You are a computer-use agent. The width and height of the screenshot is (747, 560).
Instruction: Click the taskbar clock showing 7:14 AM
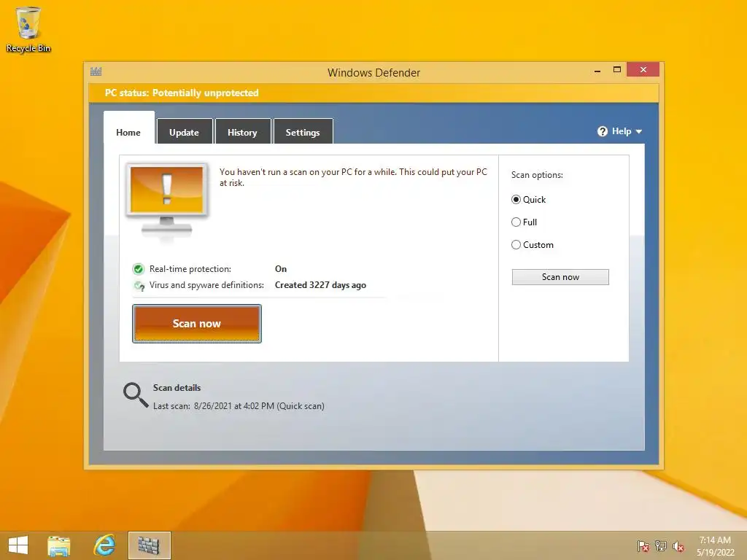point(715,545)
